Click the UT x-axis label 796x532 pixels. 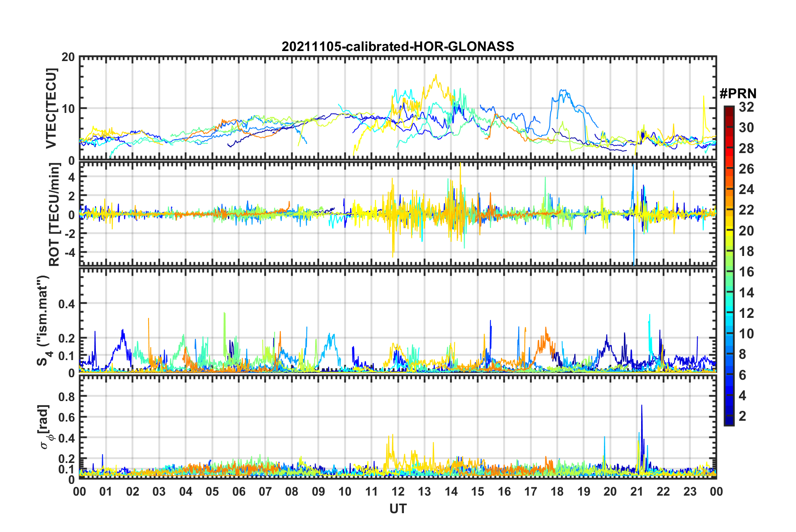[398, 509]
